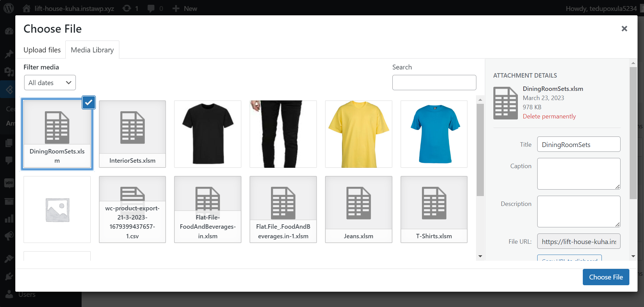This screenshot has width=644, height=307.
Task: Click the WordPress logo in admin bar
Action: click(9, 8)
